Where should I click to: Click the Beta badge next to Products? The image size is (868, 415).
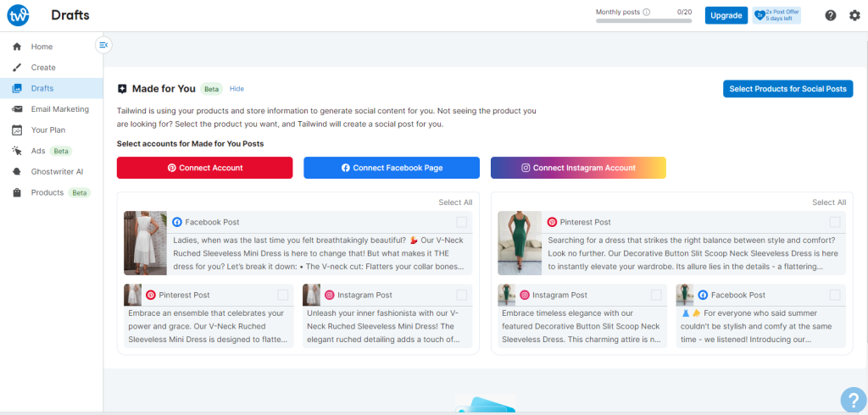point(80,192)
